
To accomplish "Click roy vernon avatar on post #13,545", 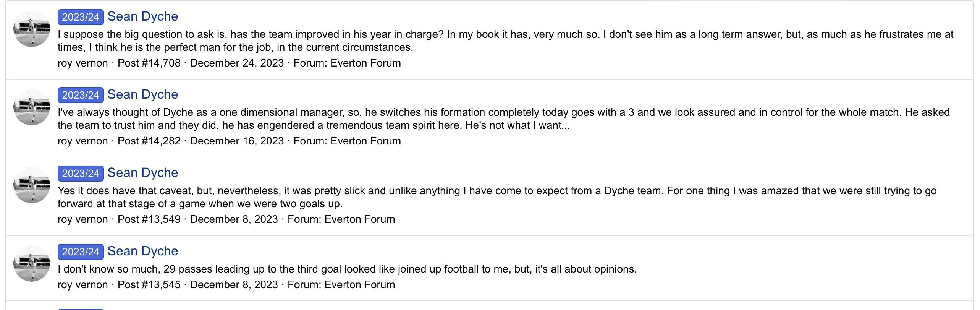I will [32, 263].
